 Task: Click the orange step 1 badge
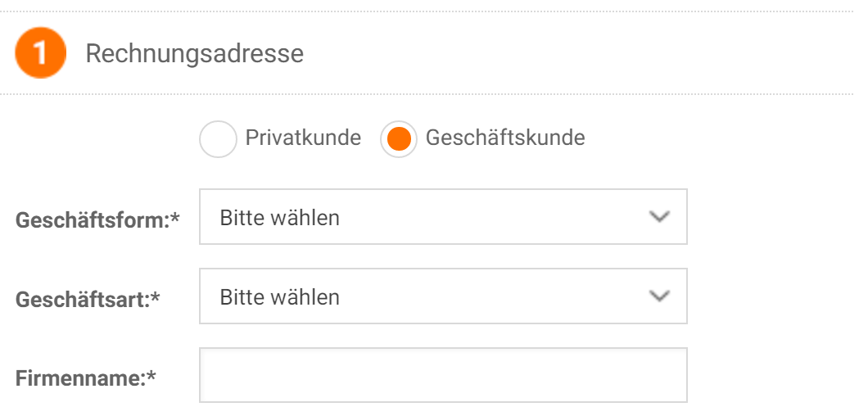click(40, 53)
